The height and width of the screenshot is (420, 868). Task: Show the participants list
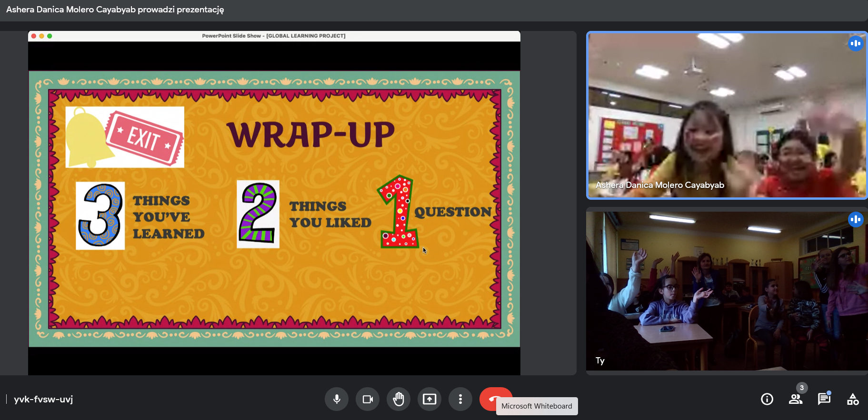pyautogui.click(x=795, y=400)
